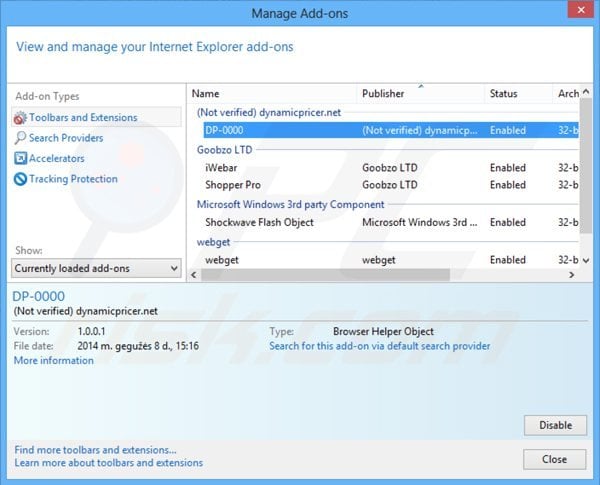Image resolution: width=600 pixels, height=485 pixels.
Task: Click the Goobzo LTD group header
Action: coord(225,150)
